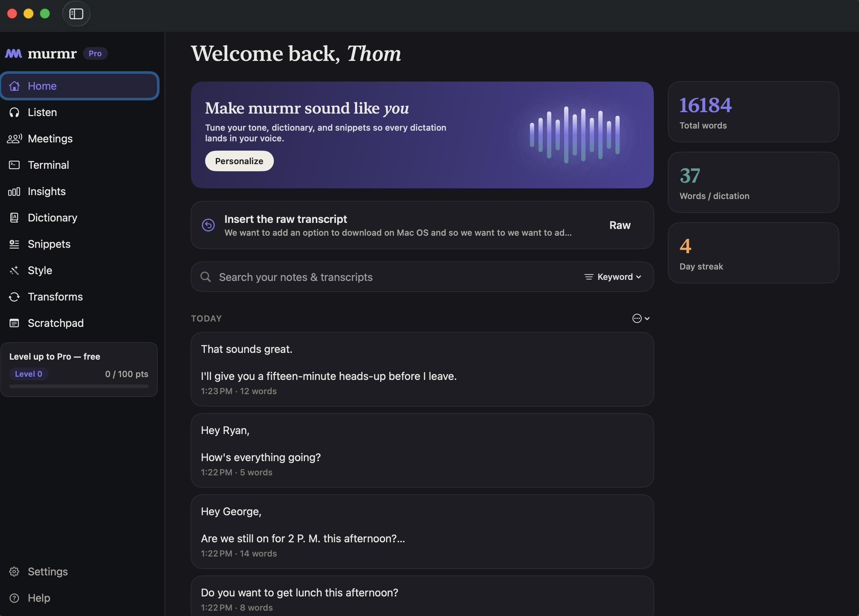This screenshot has height=616, width=859.
Task: Open Insights from the sidebar
Action: (79, 192)
